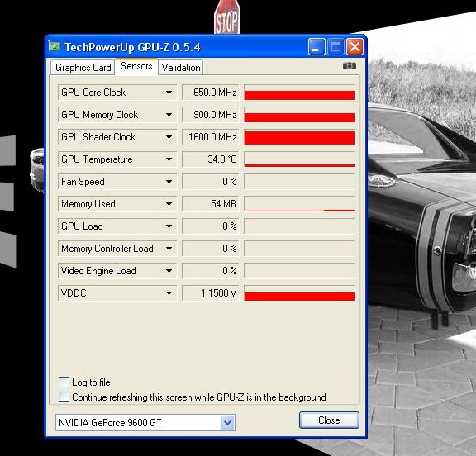This screenshot has height=456, width=476.
Task: Minimize the GPU-Z window
Action: [x=317, y=47]
